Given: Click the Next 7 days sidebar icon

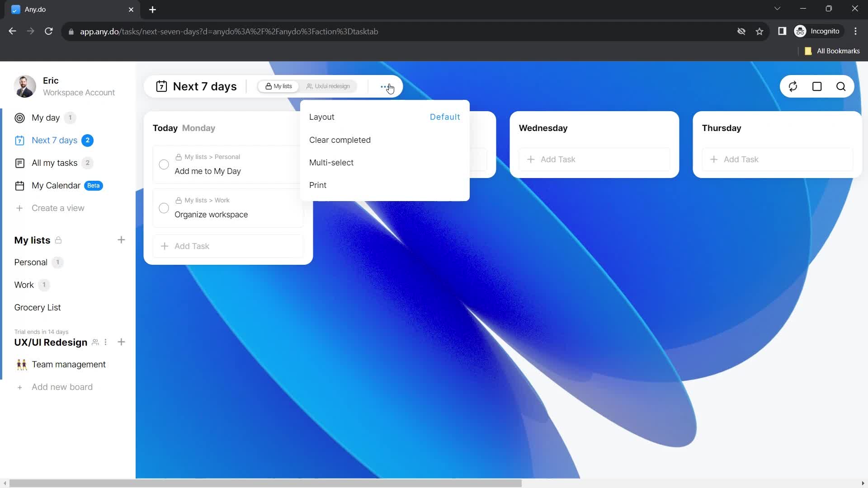Looking at the screenshot, I should click(20, 140).
